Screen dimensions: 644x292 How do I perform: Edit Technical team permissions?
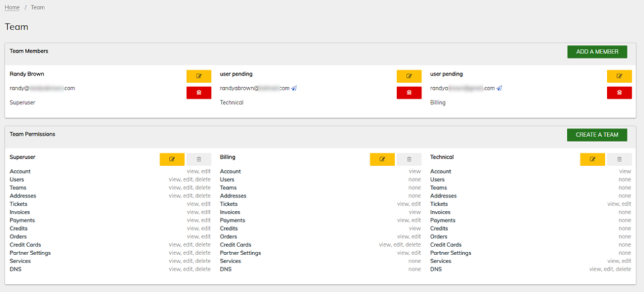click(592, 159)
